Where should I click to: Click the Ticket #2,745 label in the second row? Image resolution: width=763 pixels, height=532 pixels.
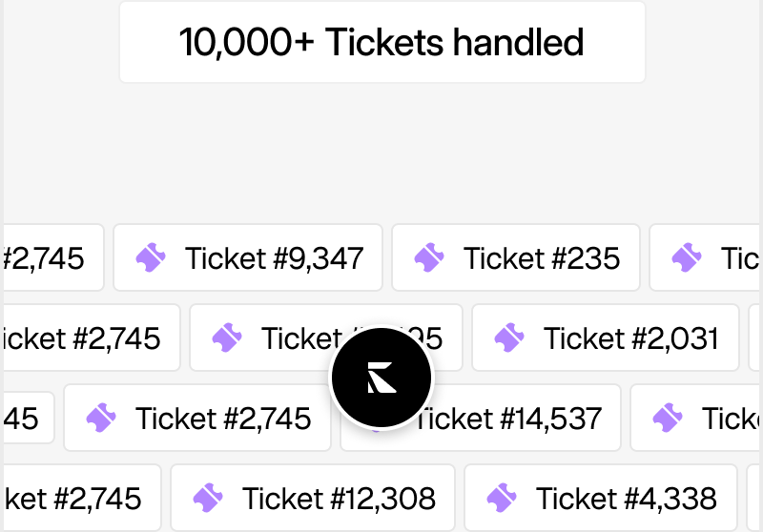point(82,338)
